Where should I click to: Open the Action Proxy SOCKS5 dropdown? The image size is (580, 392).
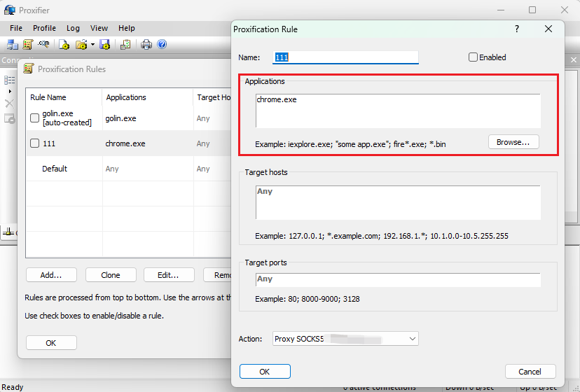click(345, 339)
